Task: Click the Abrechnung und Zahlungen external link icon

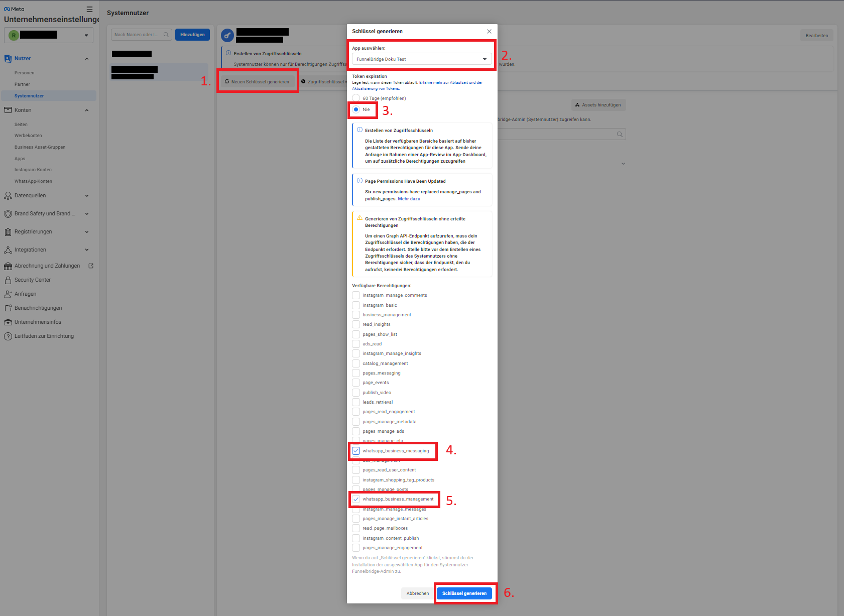Action: coord(91,266)
